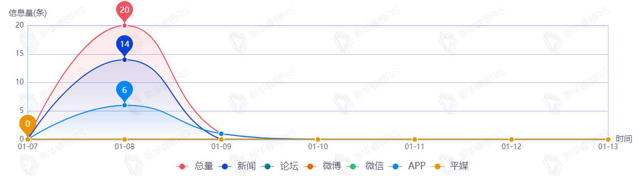Toggle the 平媒 legend entry
The image size is (644, 189).
450,166
